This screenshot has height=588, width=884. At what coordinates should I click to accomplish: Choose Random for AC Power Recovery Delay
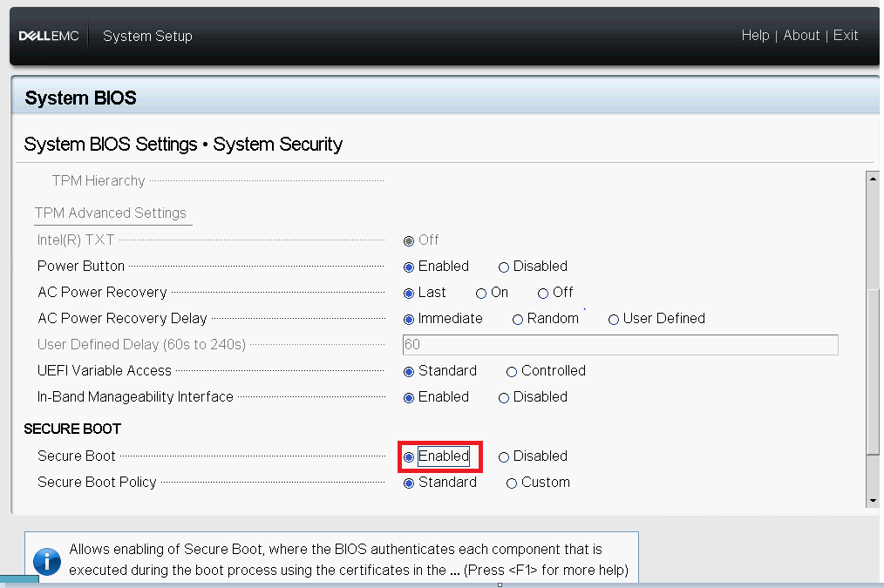point(517,319)
